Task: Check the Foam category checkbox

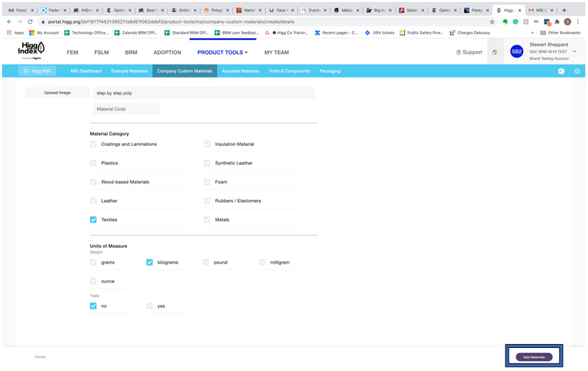Action: [207, 182]
